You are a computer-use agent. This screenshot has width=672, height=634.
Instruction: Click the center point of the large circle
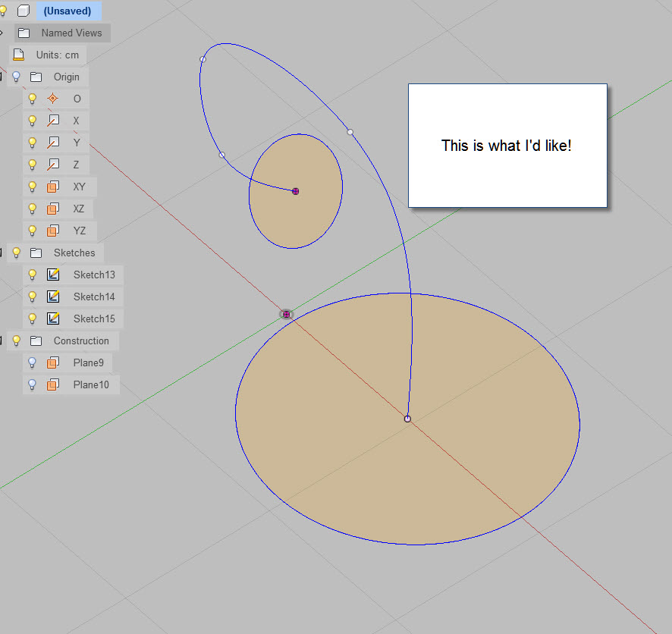407,418
